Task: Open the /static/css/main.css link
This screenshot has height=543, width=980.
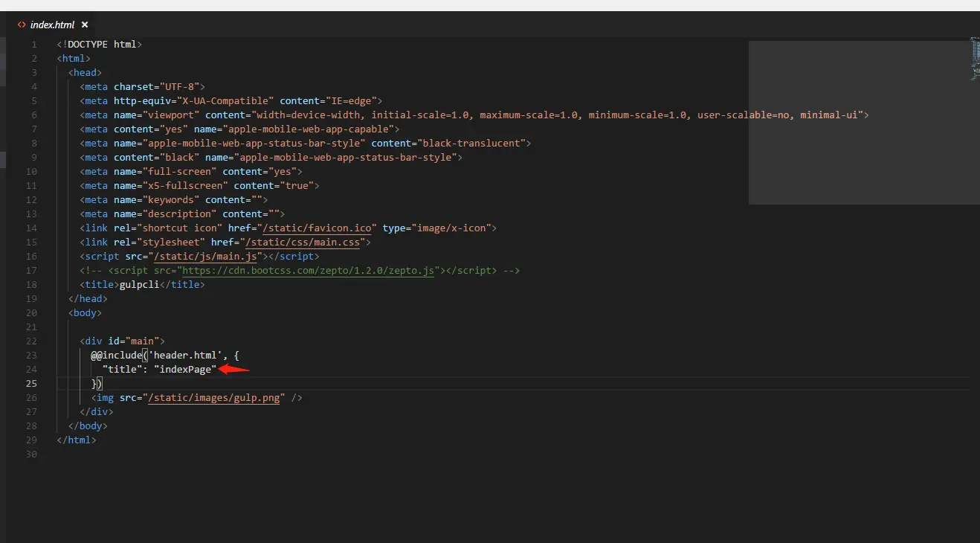Action: [x=303, y=242]
